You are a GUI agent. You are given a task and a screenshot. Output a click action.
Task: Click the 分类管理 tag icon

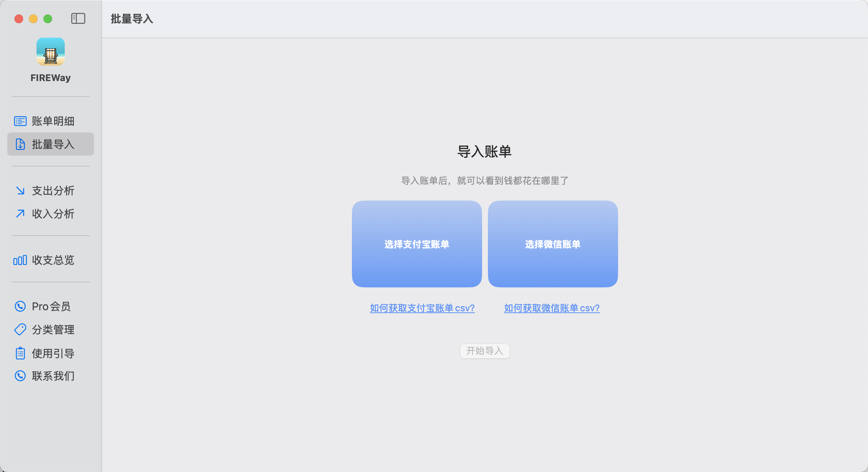[20, 330]
